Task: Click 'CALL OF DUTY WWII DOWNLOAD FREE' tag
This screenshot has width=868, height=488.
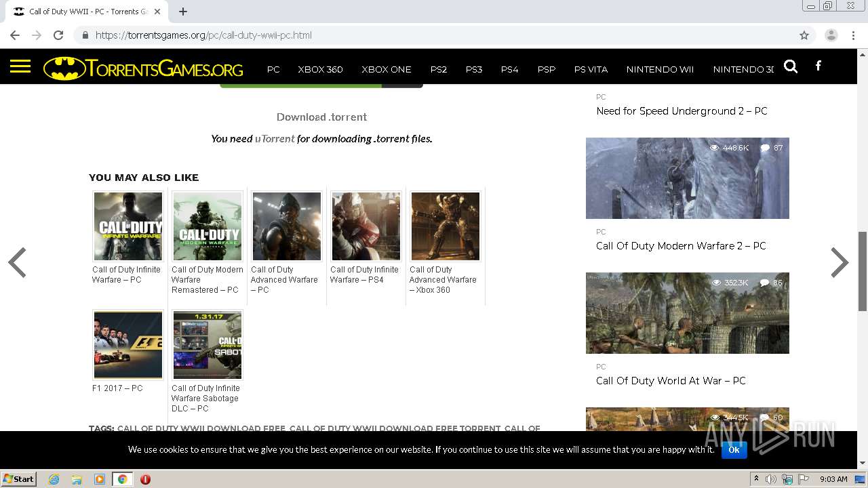Action: (x=201, y=428)
